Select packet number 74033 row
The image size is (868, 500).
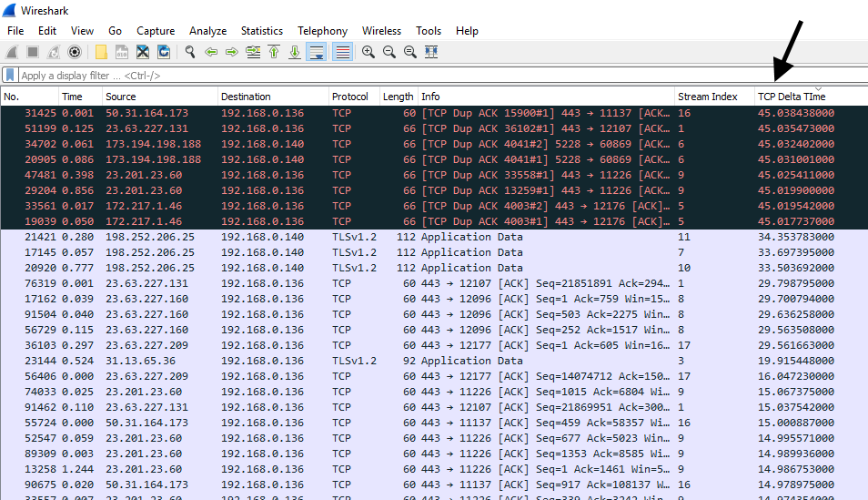(x=434, y=392)
